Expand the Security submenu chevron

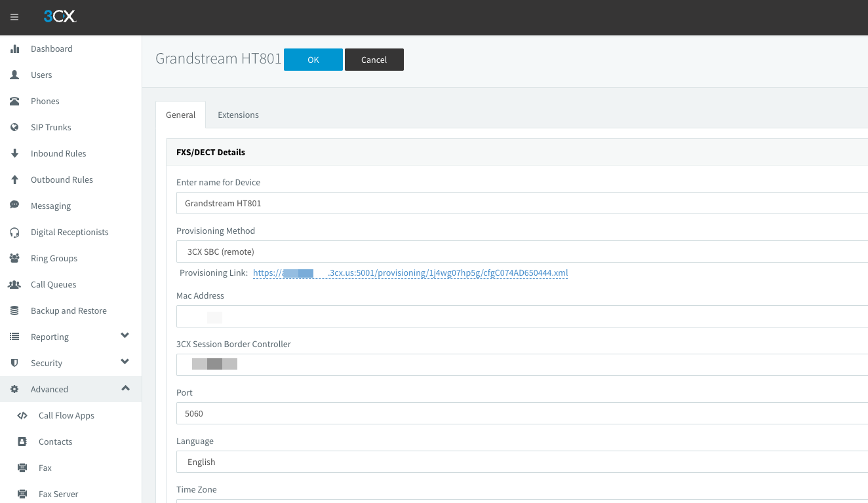pyautogui.click(x=125, y=362)
